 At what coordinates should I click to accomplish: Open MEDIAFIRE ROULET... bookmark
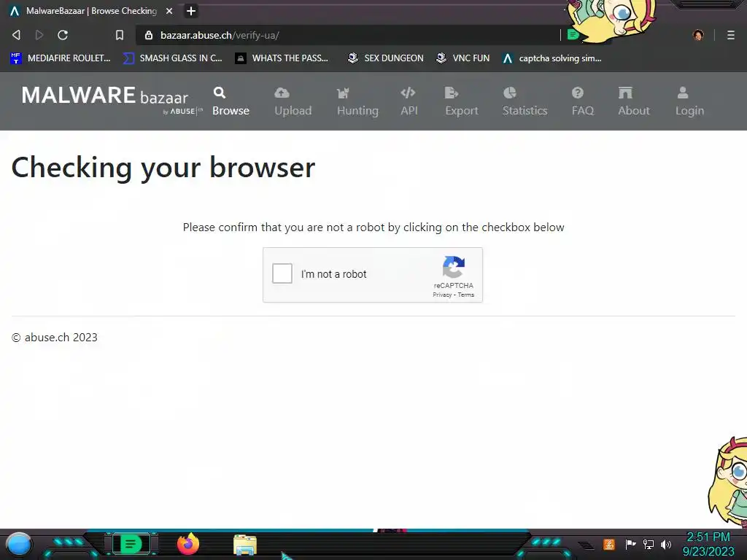point(61,58)
